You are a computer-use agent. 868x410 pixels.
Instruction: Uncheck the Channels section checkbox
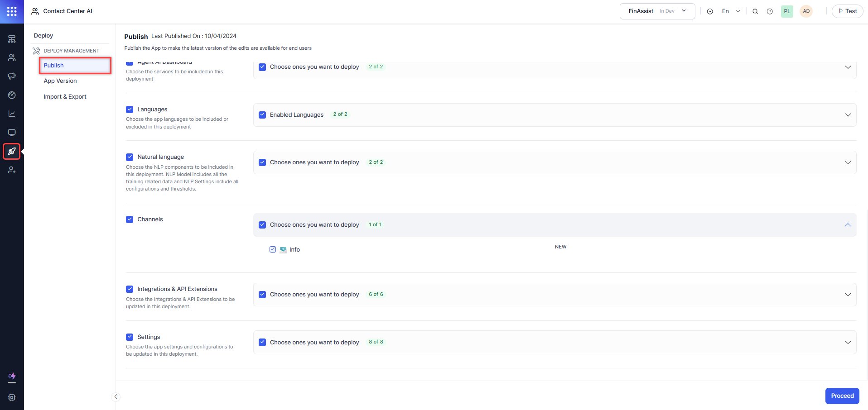pyautogui.click(x=130, y=219)
